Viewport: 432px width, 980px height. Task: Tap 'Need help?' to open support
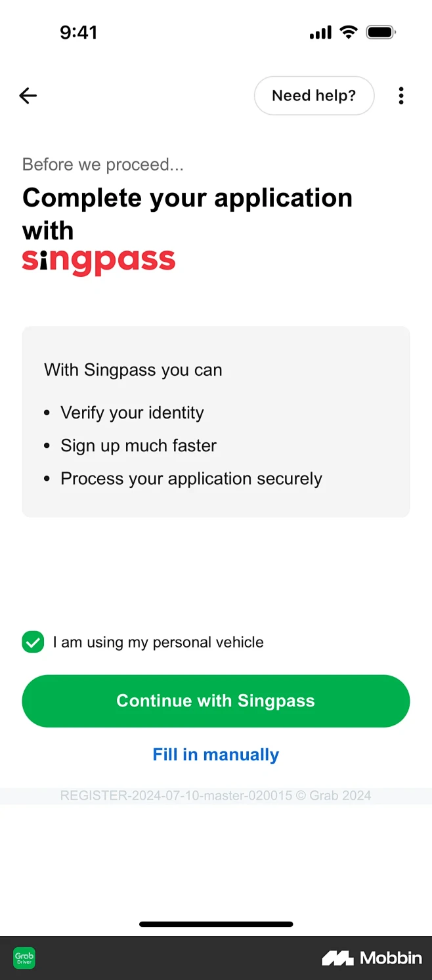[x=314, y=95]
